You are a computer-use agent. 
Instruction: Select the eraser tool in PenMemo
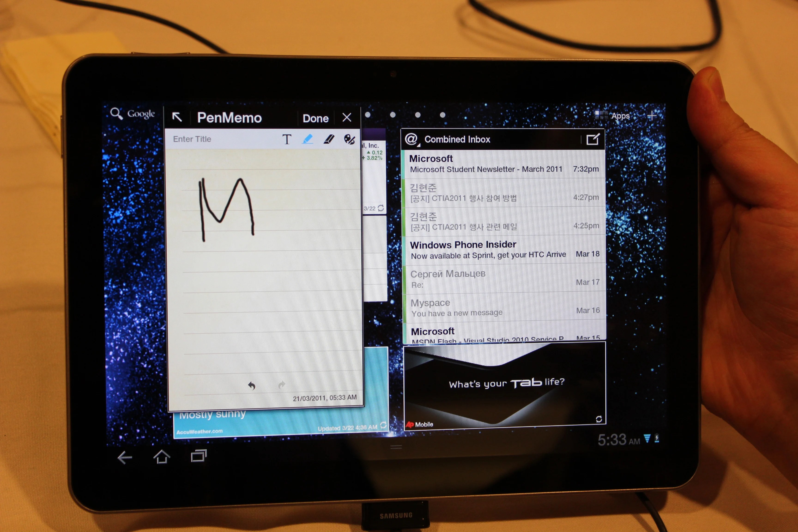click(x=328, y=139)
